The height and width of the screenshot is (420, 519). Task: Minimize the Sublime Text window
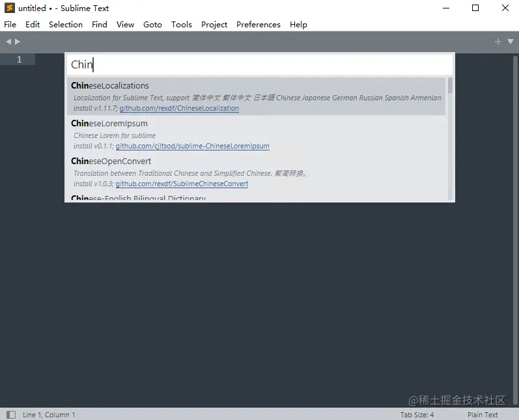(446, 8)
